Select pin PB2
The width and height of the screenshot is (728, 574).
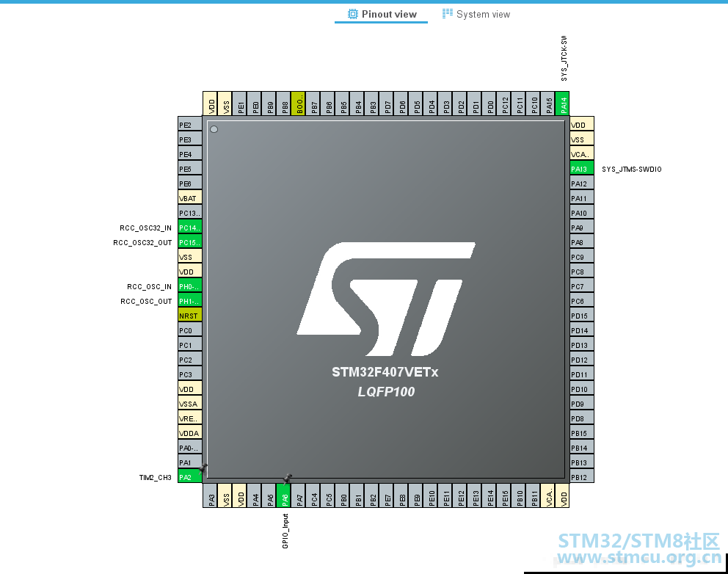click(x=372, y=496)
